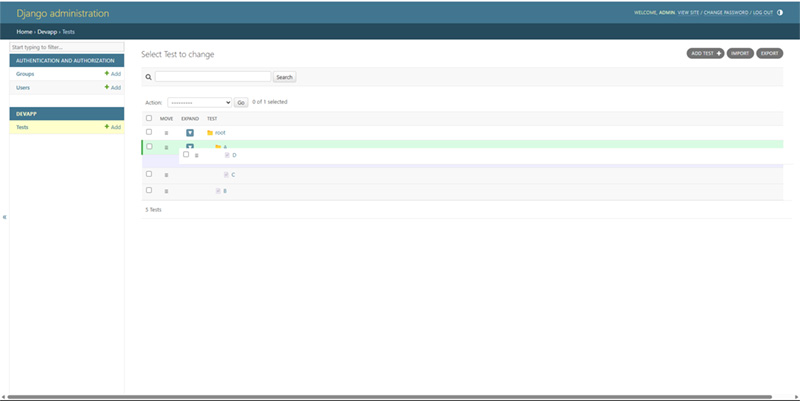Open Tests in the sidebar

22,127
